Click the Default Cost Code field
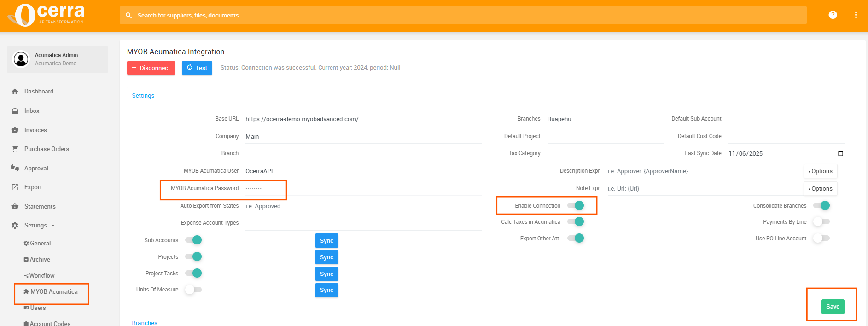868x326 pixels. click(x=786, y=136)
